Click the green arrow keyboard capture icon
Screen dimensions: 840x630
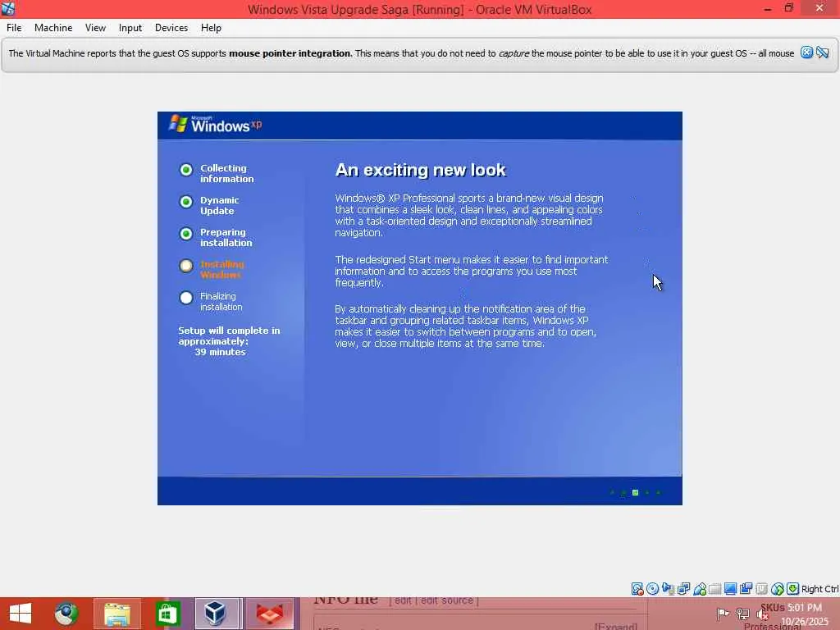pos(793,589)
